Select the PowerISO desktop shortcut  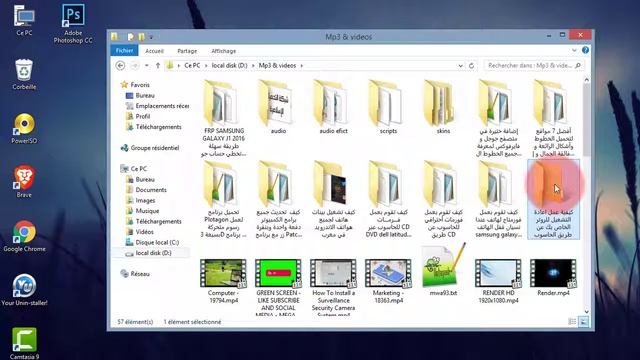click(x=24, y=128)
